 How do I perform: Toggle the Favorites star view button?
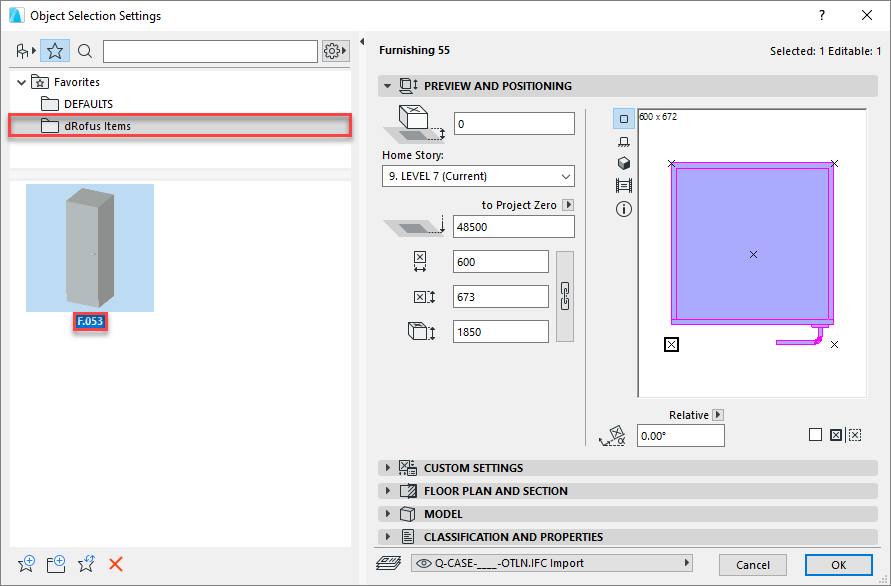(55, 51)
